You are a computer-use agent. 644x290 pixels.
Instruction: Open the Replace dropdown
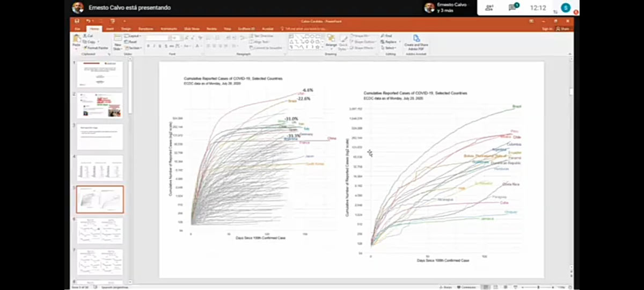coord(390,42)
